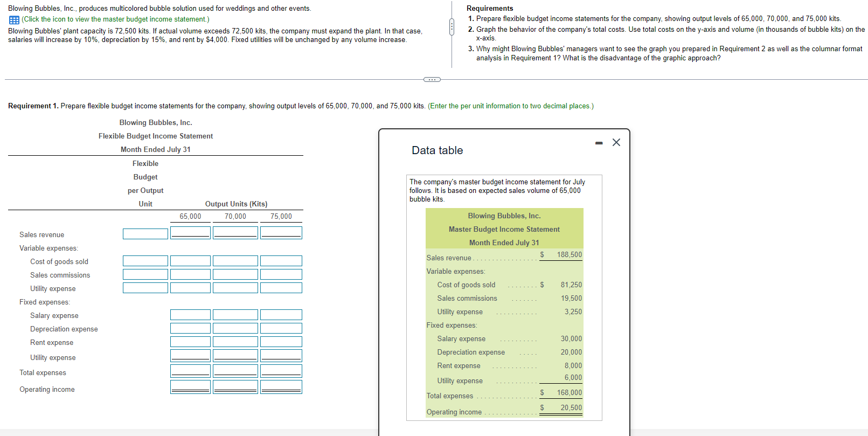Select variable Utility expense 70,000 input
The height and width of the screenshot is (436, 868).
click(235, 288)
